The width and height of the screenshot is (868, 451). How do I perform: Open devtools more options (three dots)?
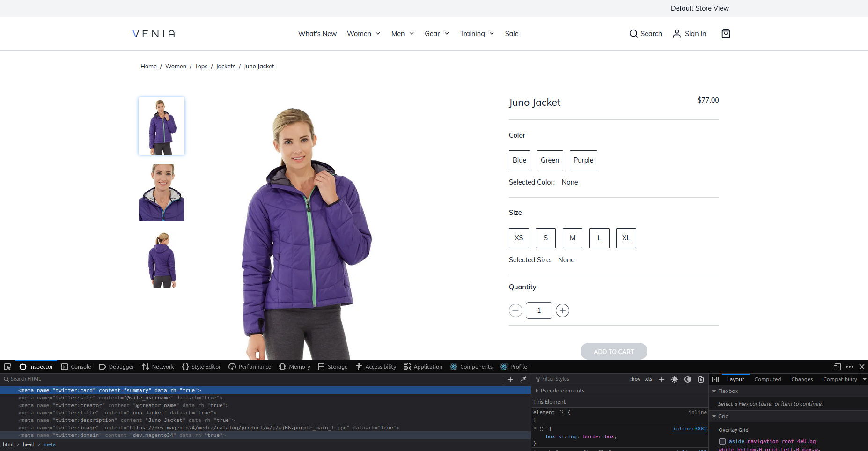[850, 367]
